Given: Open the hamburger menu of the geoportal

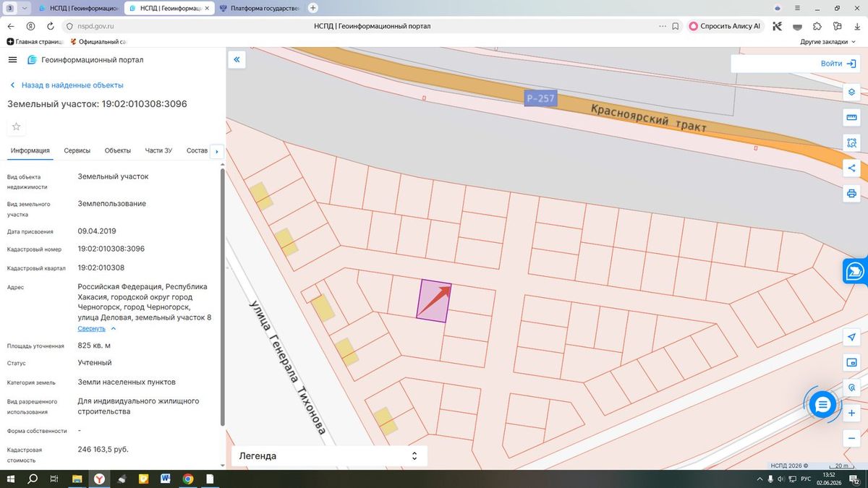Looking at the screenshot, I should click(x=12, y=60).
